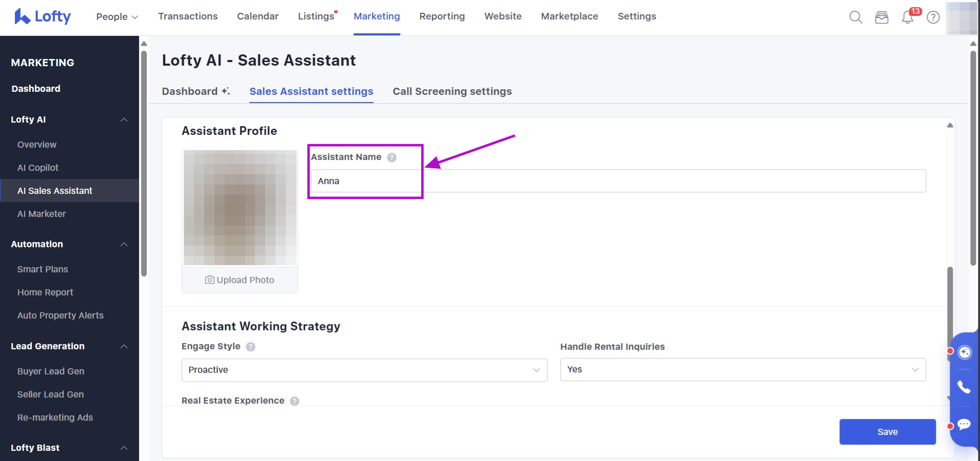Open notifications bell with 13 badge
The image size is (980, 461).
point(908,17)
